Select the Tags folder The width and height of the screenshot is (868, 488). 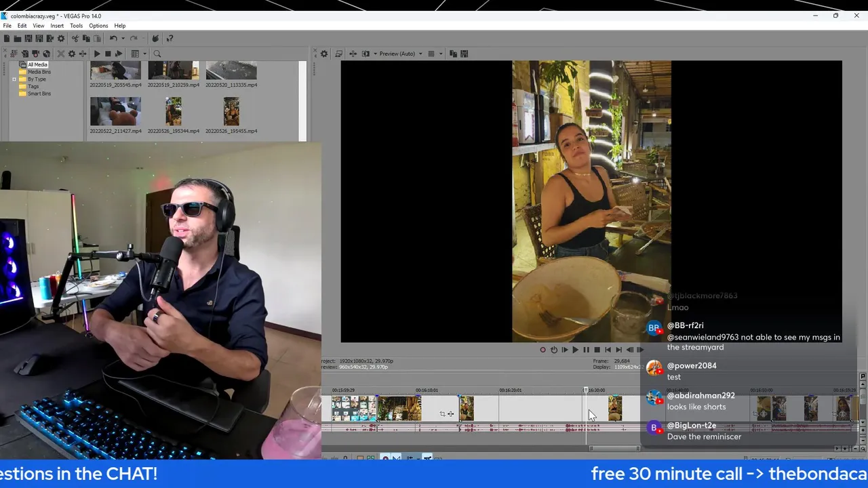(33, 87)
